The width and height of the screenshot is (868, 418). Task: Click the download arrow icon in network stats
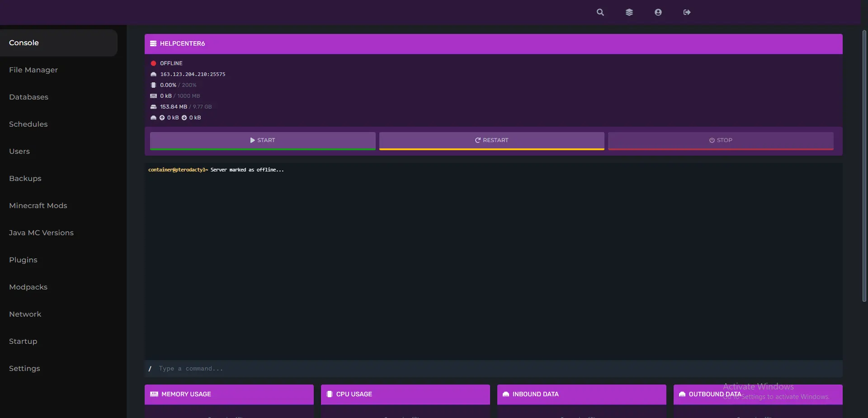pos(184,117)
